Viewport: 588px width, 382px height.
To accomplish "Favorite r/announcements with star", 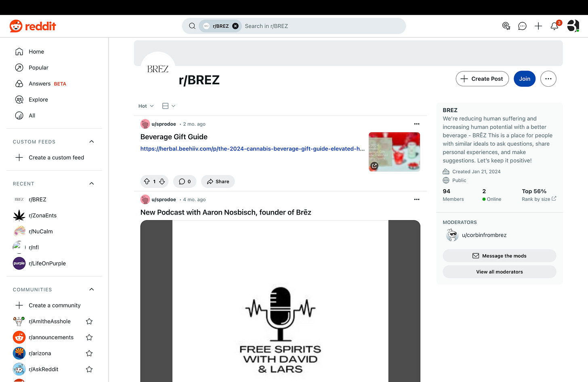I will 89,337.
